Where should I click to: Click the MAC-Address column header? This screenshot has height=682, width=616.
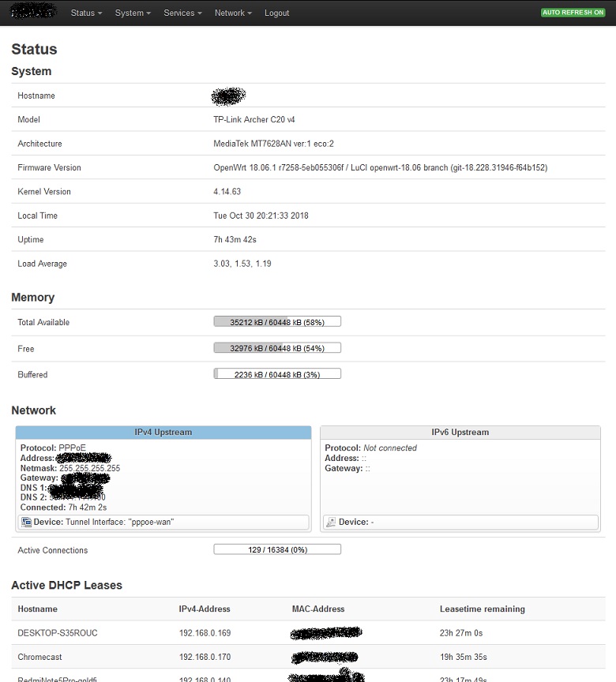318,609
